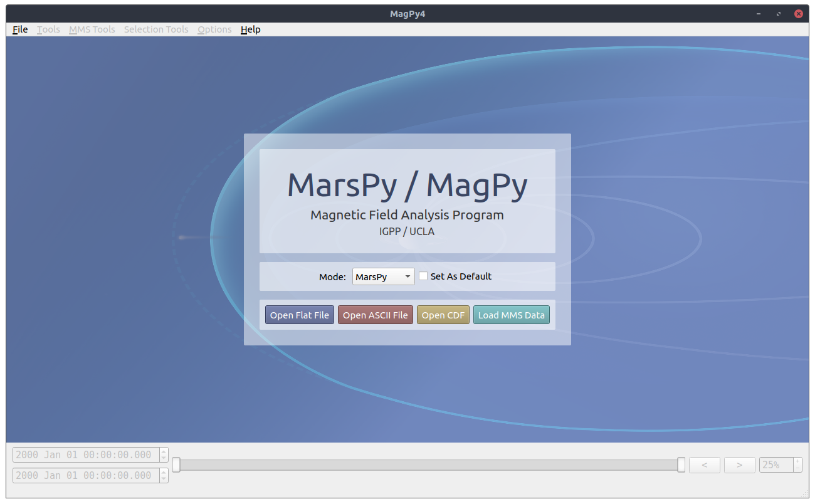Click the shift right '>' button
Screen dimensions: 815x504
click(740, 465)
